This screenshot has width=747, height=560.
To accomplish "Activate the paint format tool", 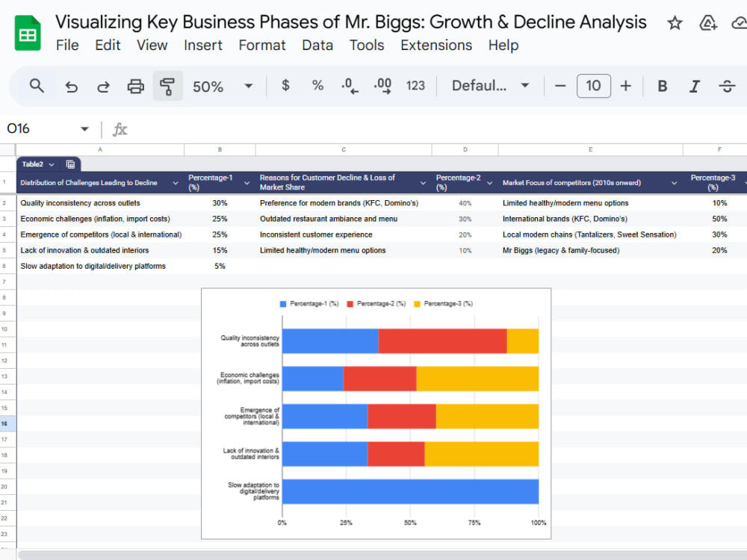I will 167,86.
